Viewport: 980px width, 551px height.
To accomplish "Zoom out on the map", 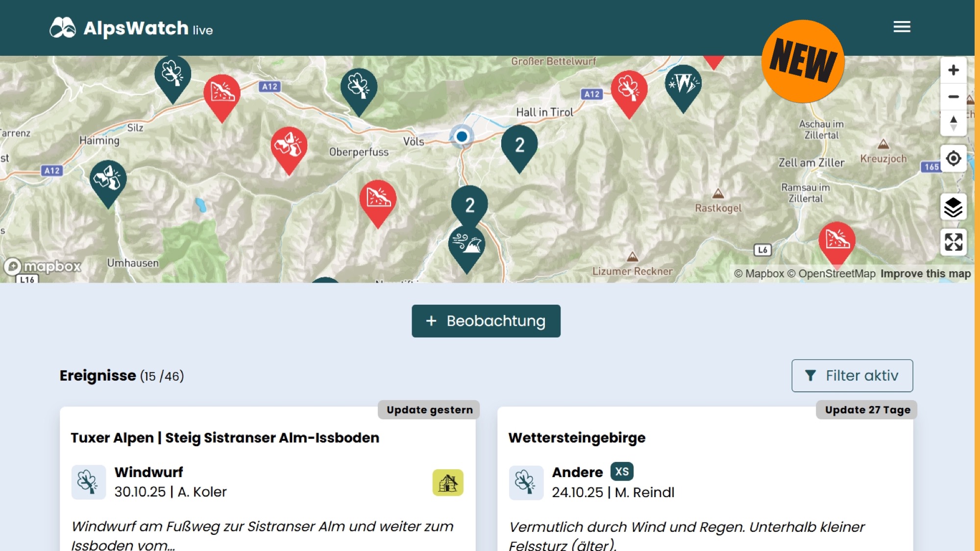I will pos(953,97).
